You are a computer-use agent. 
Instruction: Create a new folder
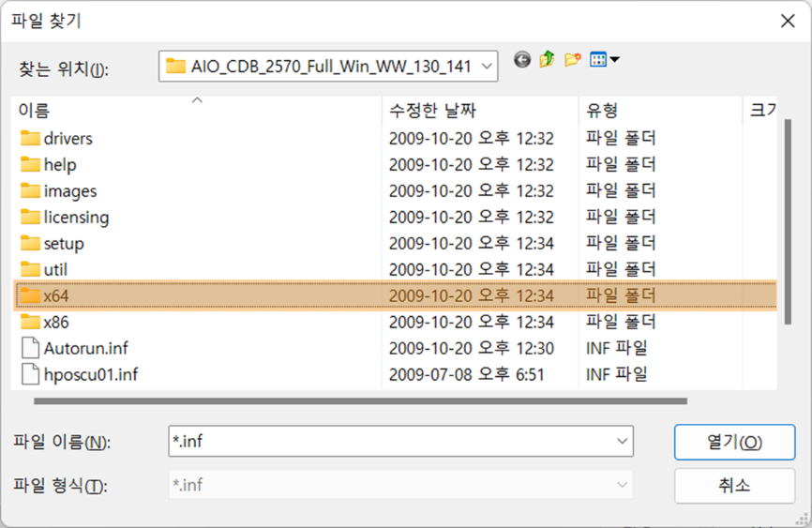pos(572,60)
